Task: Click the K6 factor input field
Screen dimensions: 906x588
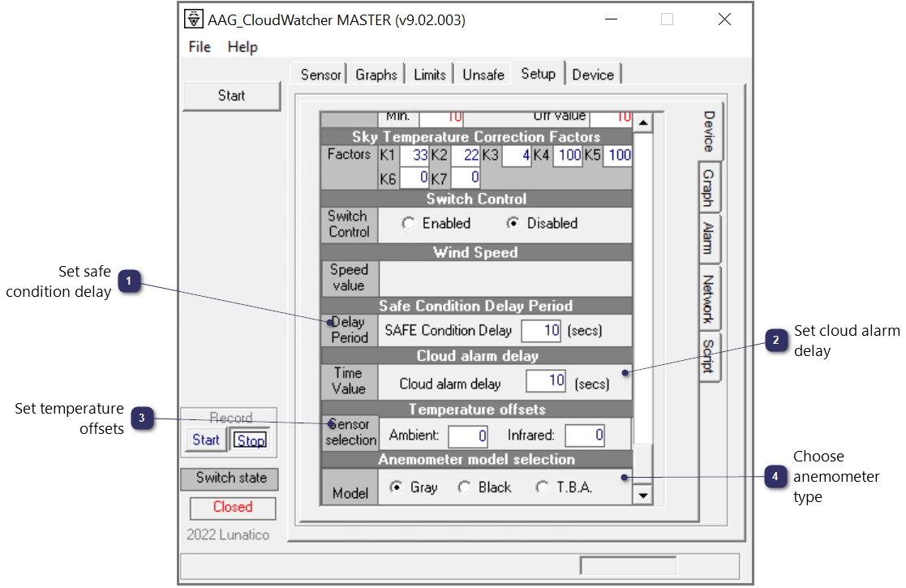Action: (x=414, y=178)
